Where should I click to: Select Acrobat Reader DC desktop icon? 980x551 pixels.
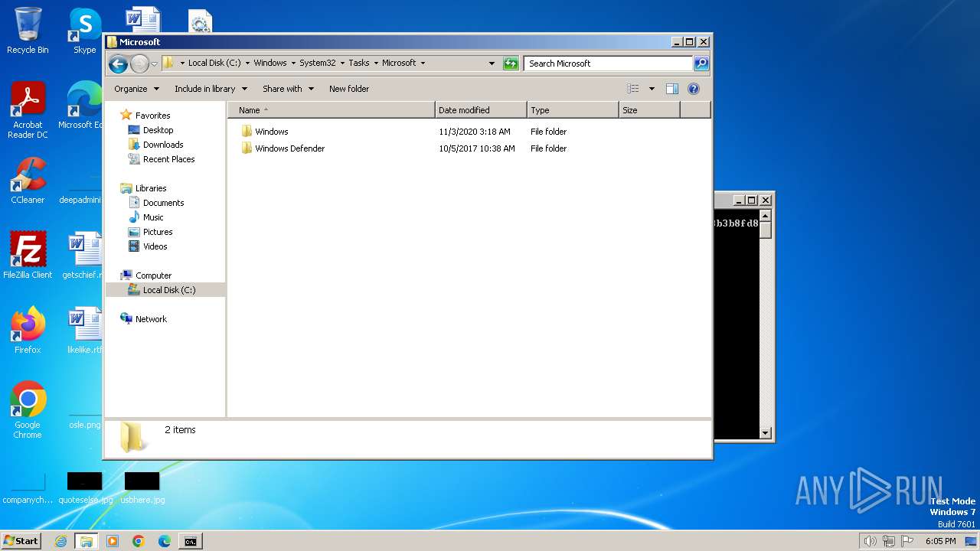pos(28,110)
